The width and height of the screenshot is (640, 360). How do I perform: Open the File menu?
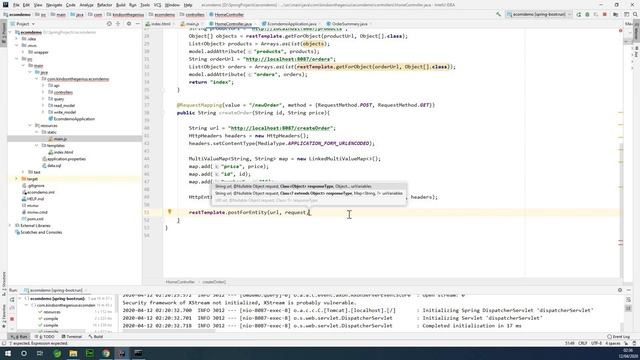[16, 5]
